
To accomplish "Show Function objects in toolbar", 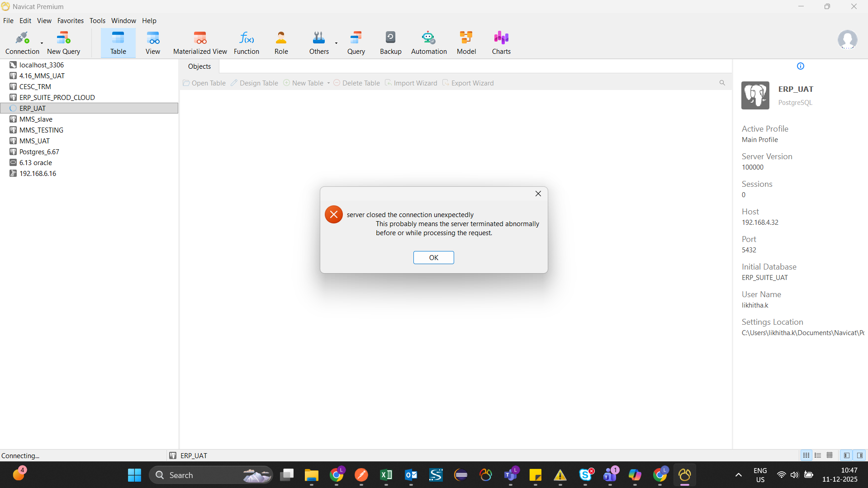I will (247, 43).
